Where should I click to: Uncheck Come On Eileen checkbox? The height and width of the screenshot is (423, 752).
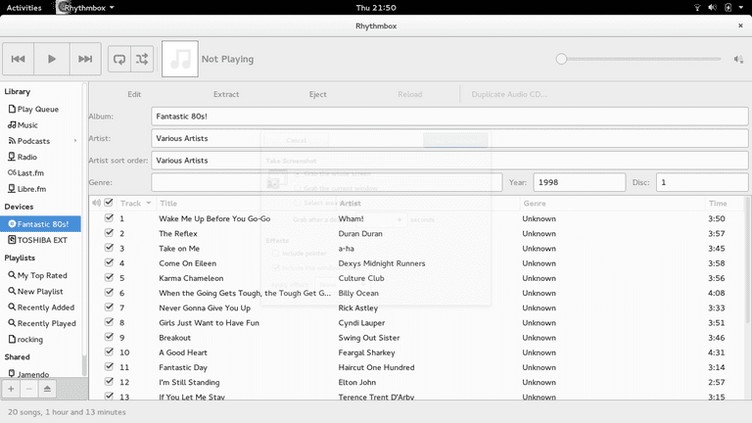[x=109, y=262]
